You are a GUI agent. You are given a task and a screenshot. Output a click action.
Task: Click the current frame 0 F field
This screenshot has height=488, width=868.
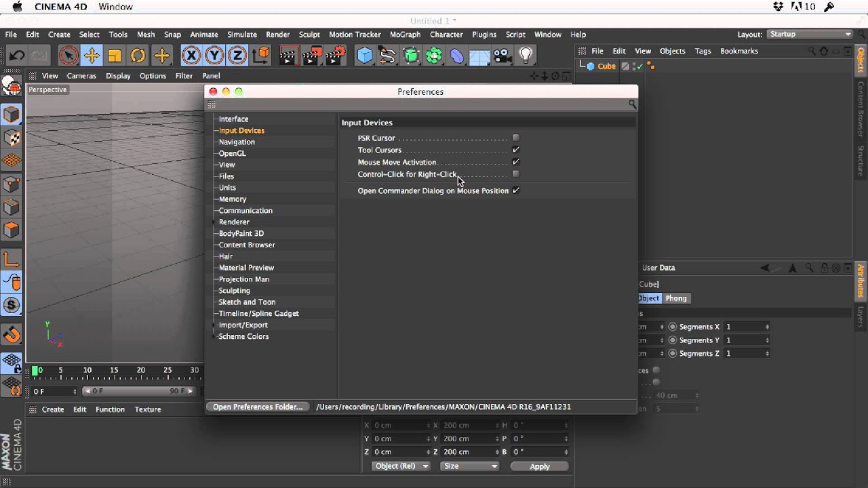point(53,391)
